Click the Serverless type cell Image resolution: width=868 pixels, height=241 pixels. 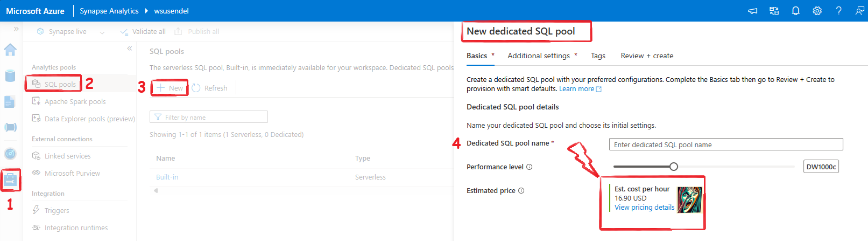point(370,177)
